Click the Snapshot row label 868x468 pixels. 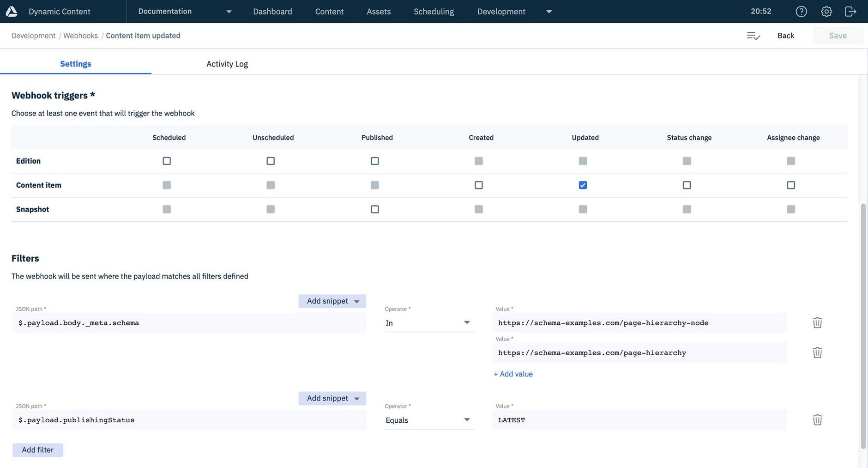(x=32, y=209)
